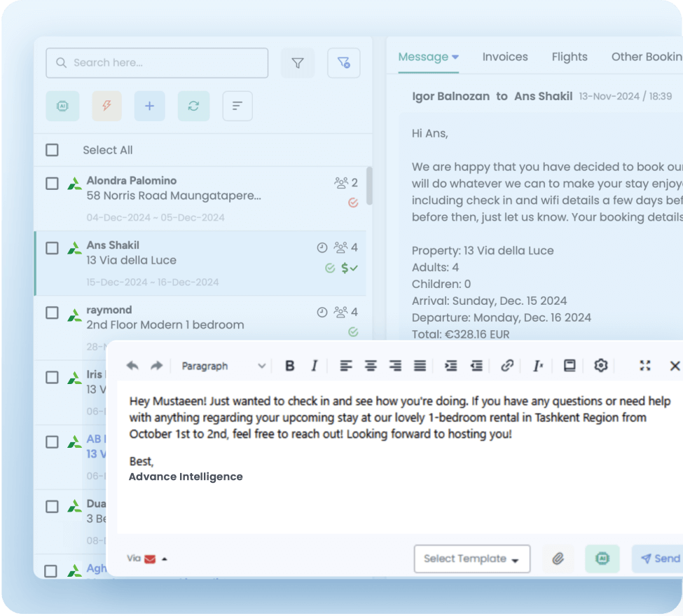Toggle bold formatting in editor
The width and height of the screenshot is (683, 616).
(x=289, y=366)
